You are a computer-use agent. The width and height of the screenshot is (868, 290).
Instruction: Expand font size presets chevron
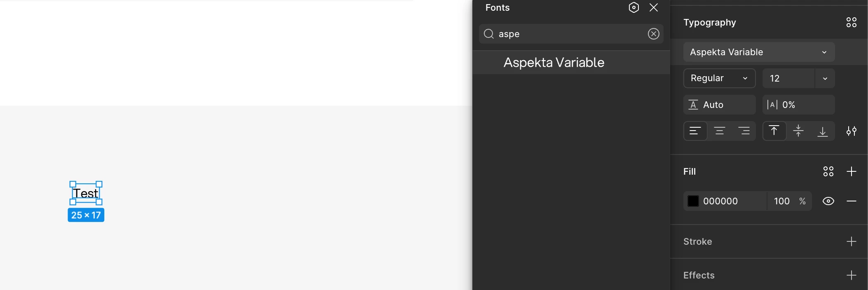pyautogui.click(x=825, y=78)
